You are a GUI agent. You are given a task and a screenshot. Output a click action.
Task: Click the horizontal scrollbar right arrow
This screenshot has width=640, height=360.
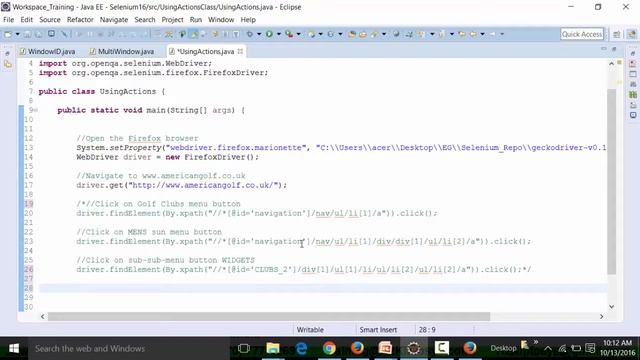[601, 316]
